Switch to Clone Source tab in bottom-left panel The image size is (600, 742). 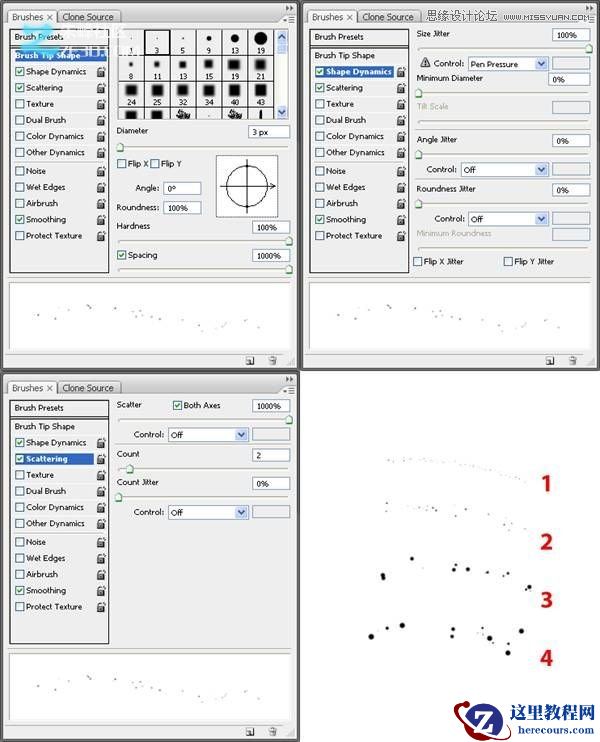point(88,388)
